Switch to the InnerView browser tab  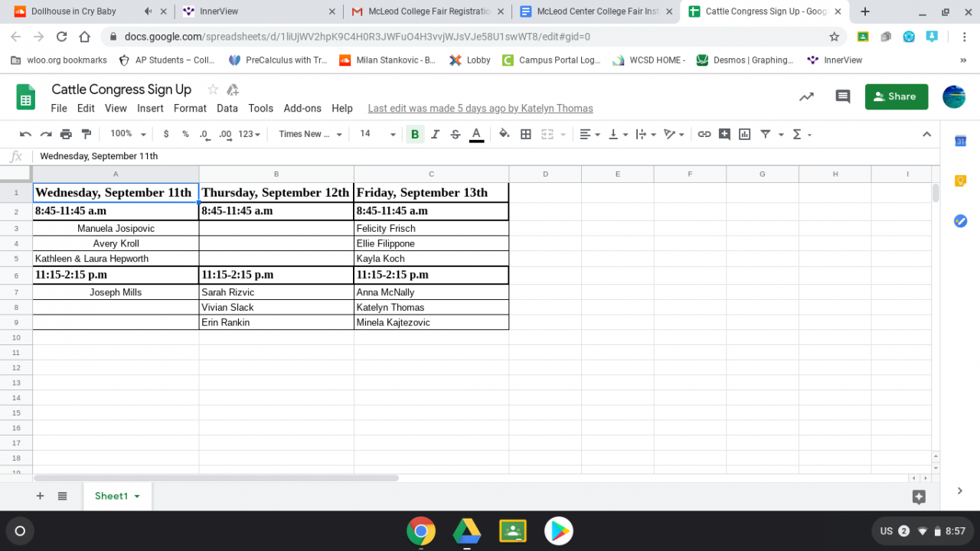256,11
